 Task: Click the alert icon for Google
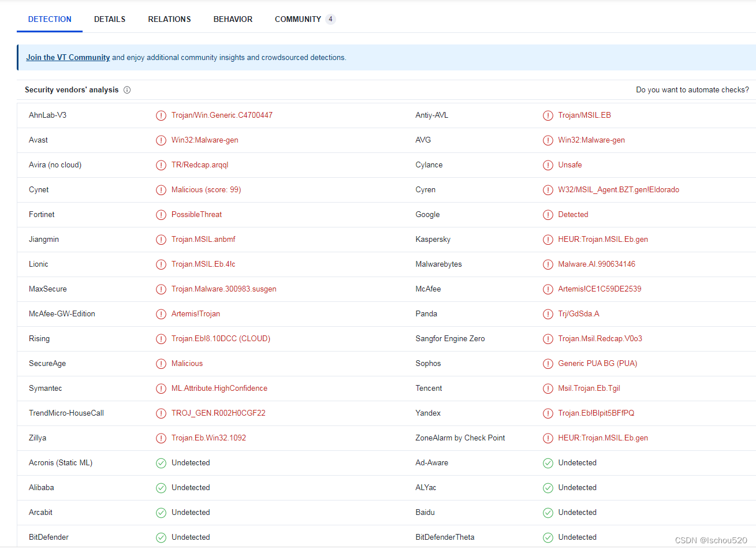coord(548,215)
